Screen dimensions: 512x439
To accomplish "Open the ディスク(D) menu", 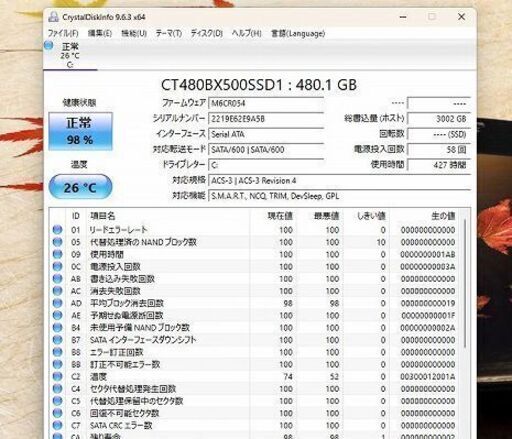I will click(207, 34).
